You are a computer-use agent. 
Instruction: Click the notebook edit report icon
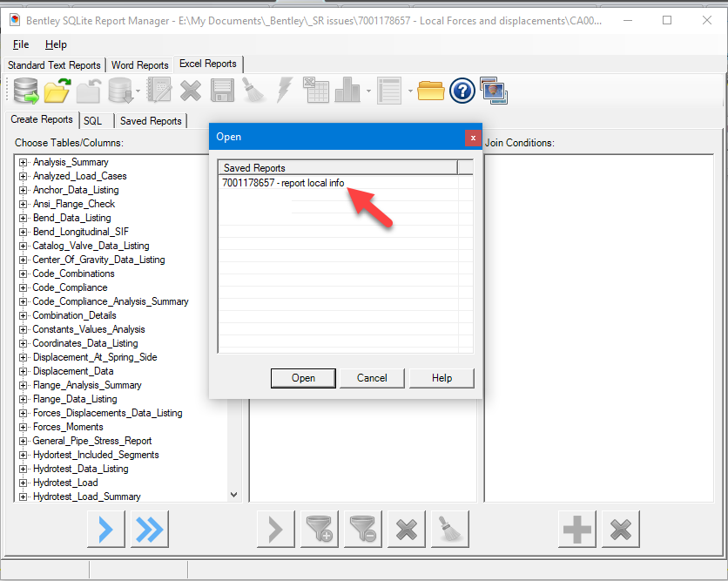[159, 90]
